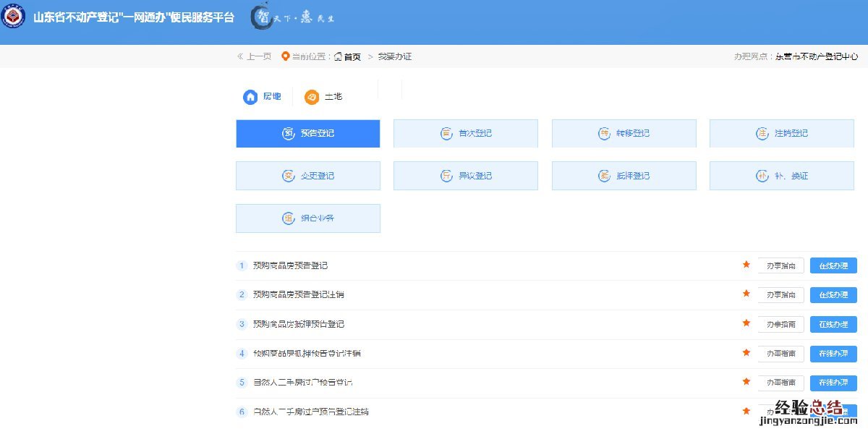Click the house icon beside 房地

[250, 97]
